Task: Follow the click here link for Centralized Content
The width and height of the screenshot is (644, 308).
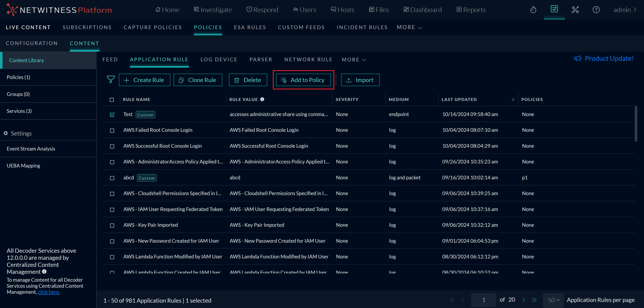Action: tap(48, 292)
